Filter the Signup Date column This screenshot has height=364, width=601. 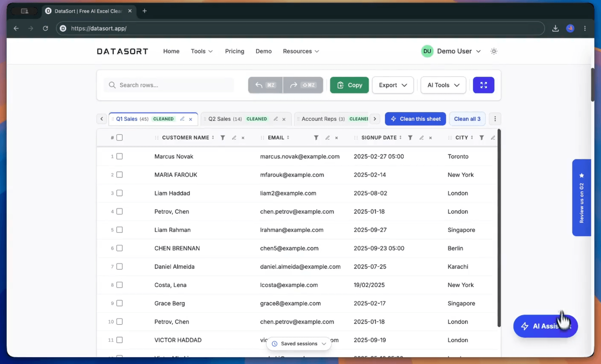click(410, 137)
